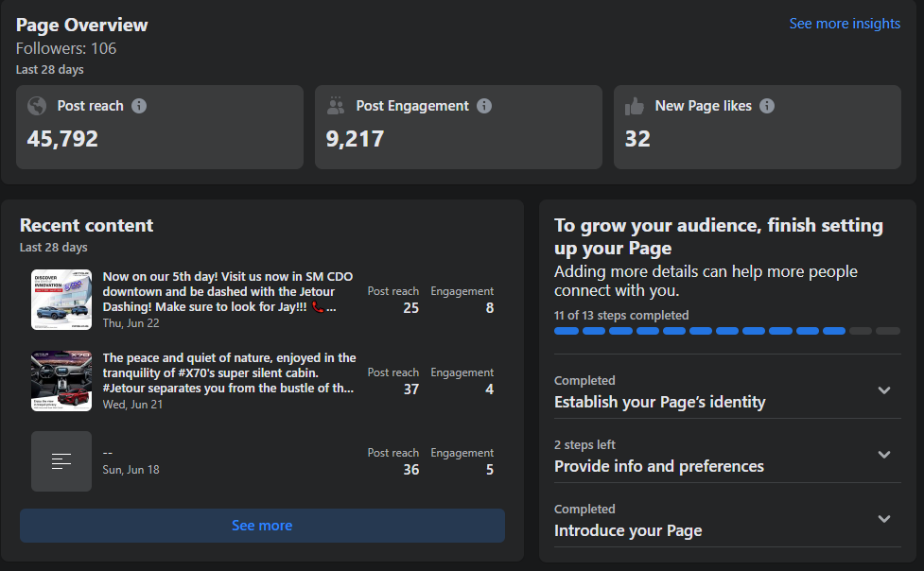Select the New Page likes card showing 32

pyautogui.click(x=757, y=128)
